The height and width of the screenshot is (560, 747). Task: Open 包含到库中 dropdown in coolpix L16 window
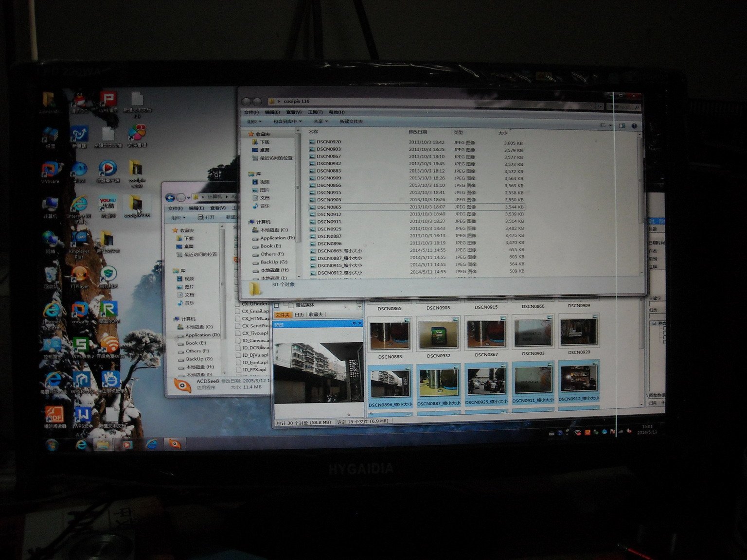tap(287, 121)
